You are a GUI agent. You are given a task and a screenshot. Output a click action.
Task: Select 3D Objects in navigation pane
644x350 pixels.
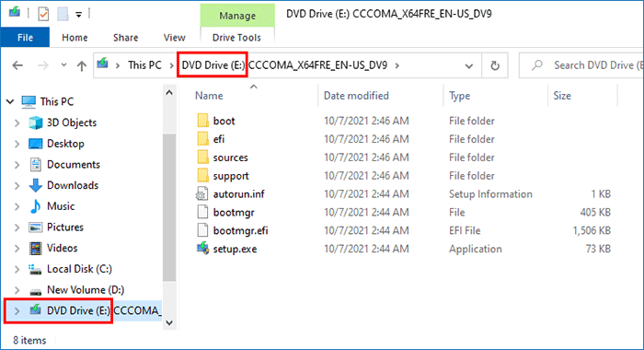tap(72, 122)
